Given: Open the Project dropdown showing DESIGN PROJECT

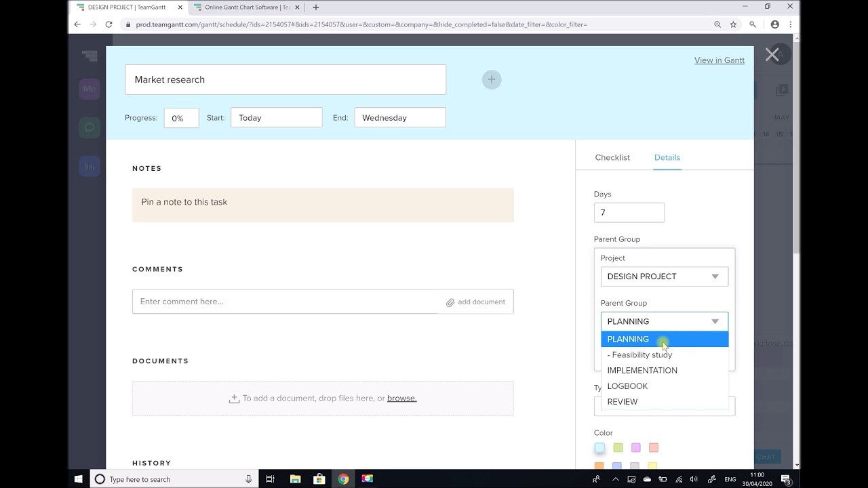Looking at the screenshot, I should (x=665, y=277).
